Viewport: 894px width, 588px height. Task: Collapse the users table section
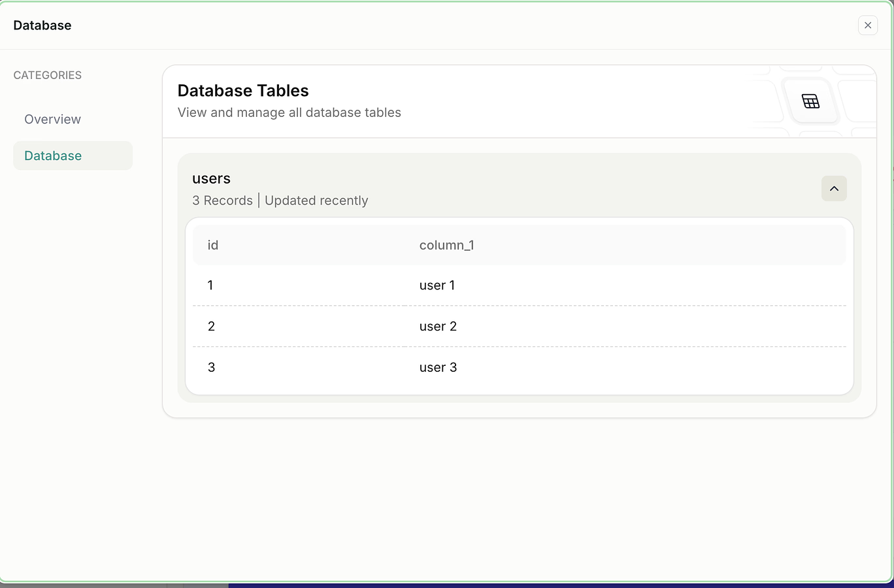coord(834,189)
